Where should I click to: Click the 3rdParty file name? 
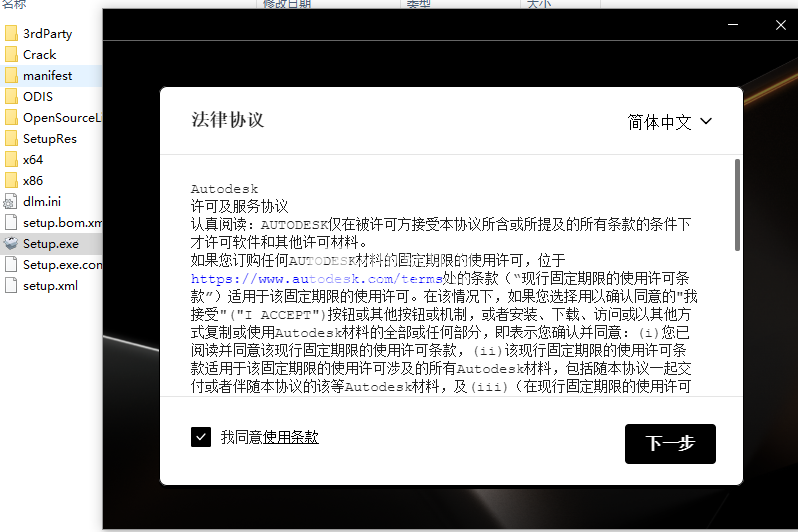[47, 34]
